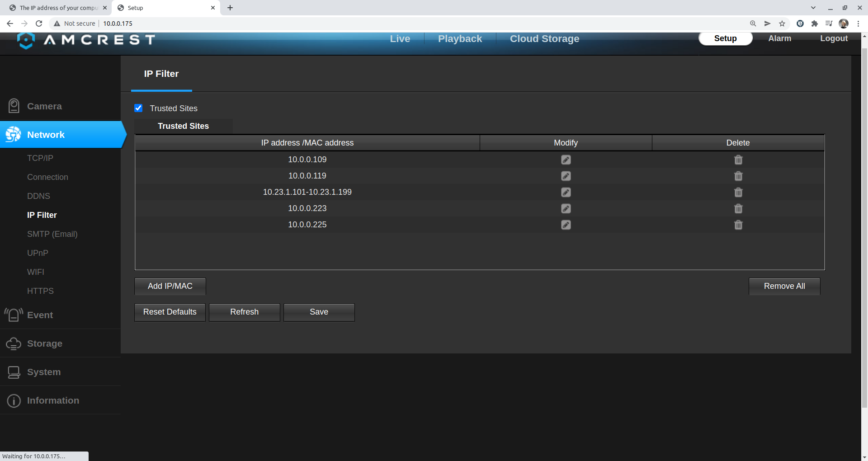Edit the 10.0.0.119 trusted site entry
This screenshot has width=868, height=461.
pos(566,176)
